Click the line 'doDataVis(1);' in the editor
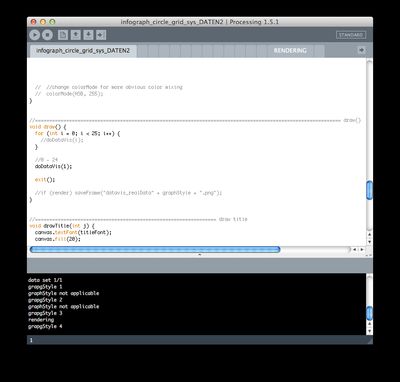 pyautogui.click(x=53, y=166)
